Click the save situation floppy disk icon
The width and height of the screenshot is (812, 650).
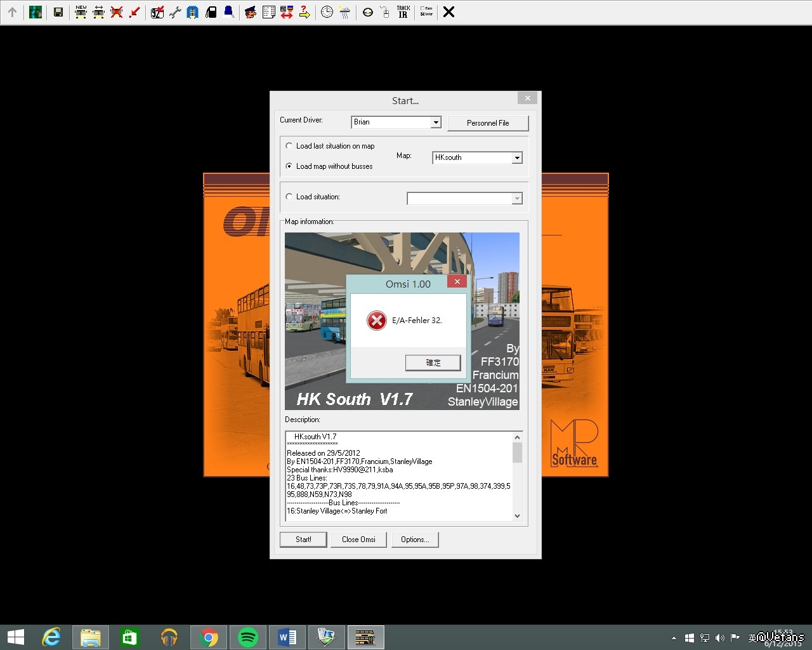[x=58, y=12]
